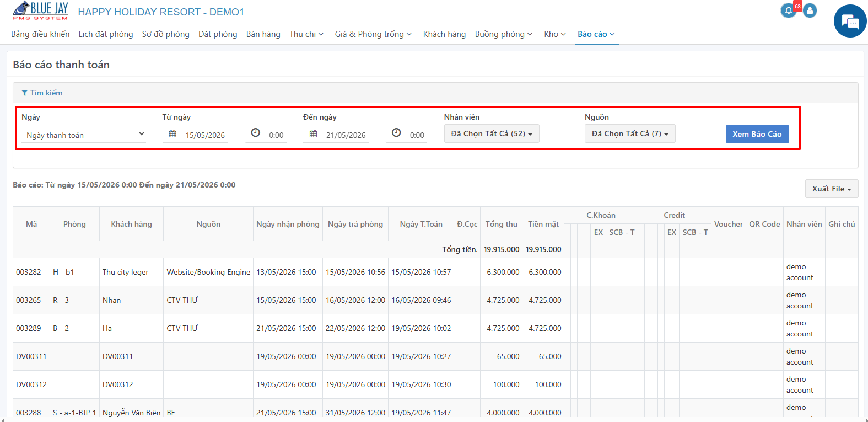Open the live chat bubble widget
868x422 pixels.
click(850, 21)
